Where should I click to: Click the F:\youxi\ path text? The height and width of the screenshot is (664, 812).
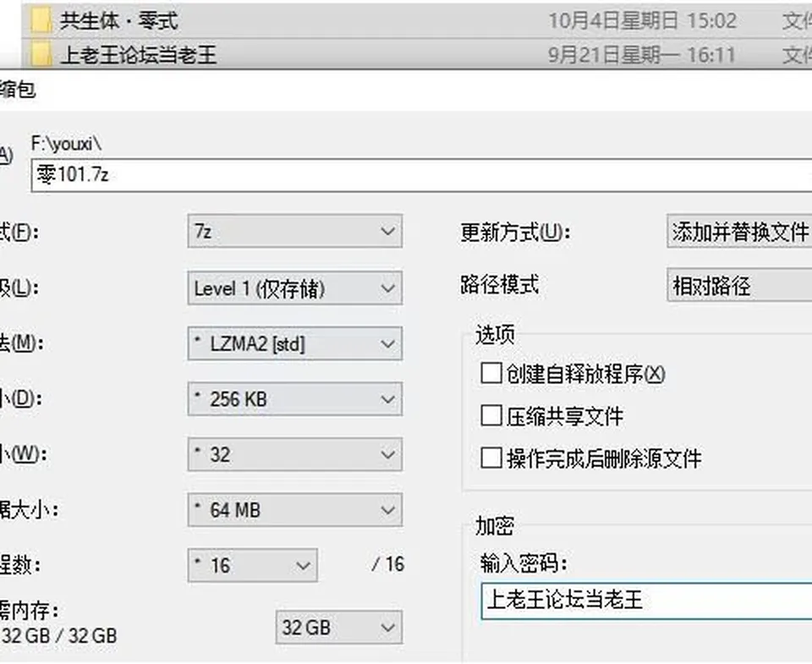(66, 144)
